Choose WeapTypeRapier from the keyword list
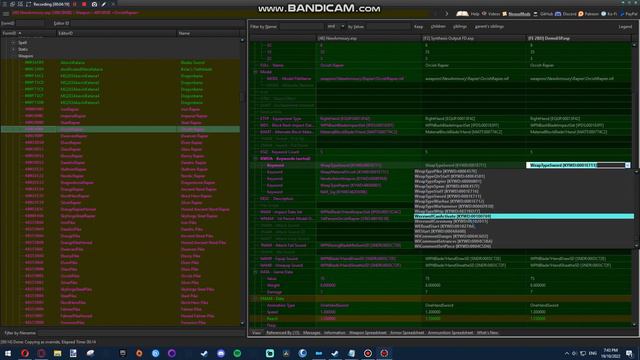Viewport: 640px width, 360px height. [x=448, y=181]
